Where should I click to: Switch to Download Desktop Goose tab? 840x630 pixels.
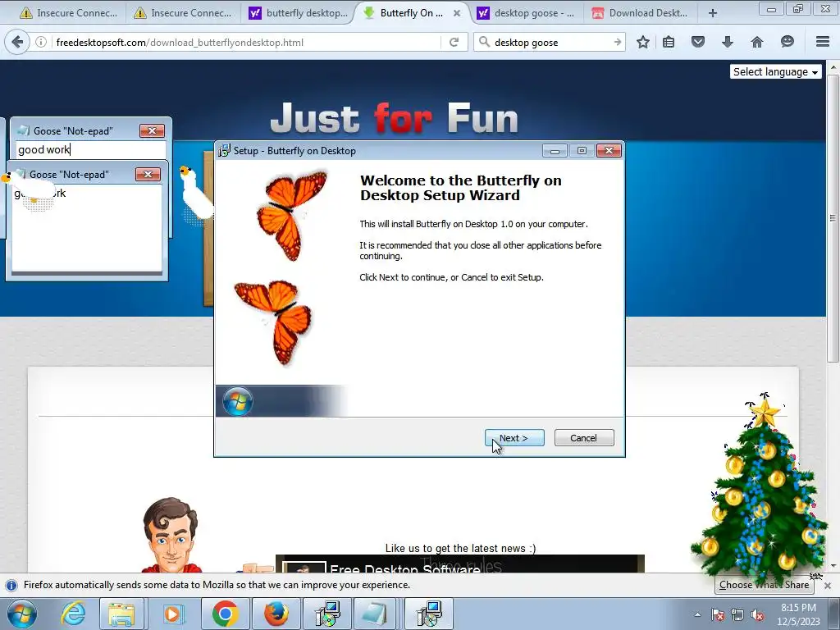pyautogui.click(x=640, y=13)
